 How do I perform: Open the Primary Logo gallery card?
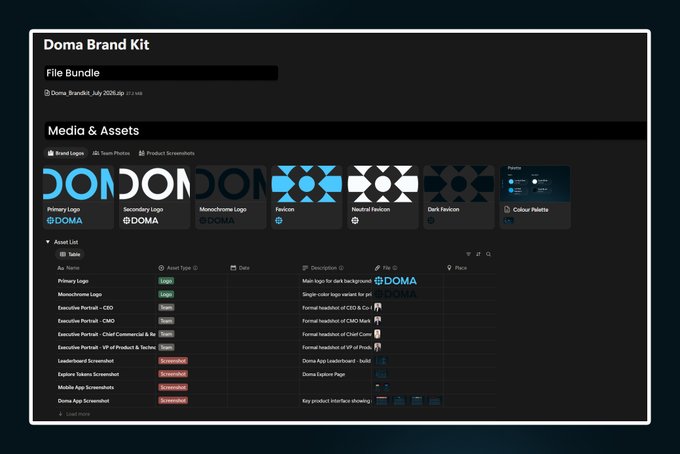click(x=78, y=197)
